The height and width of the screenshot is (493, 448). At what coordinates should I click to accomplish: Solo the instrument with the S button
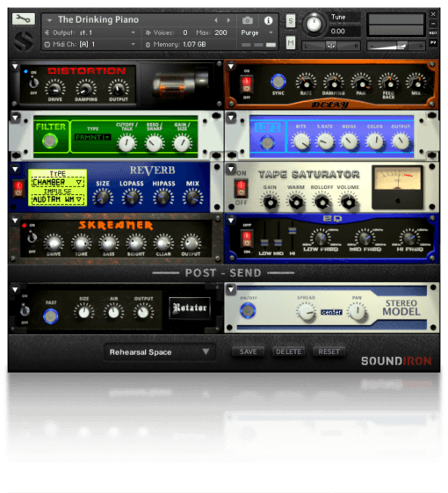291,21
